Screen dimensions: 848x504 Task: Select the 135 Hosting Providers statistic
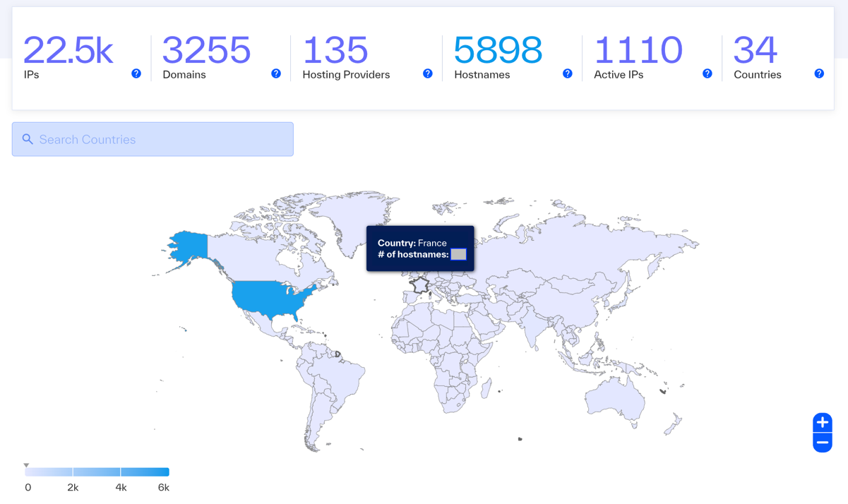[x=346, y=58]
